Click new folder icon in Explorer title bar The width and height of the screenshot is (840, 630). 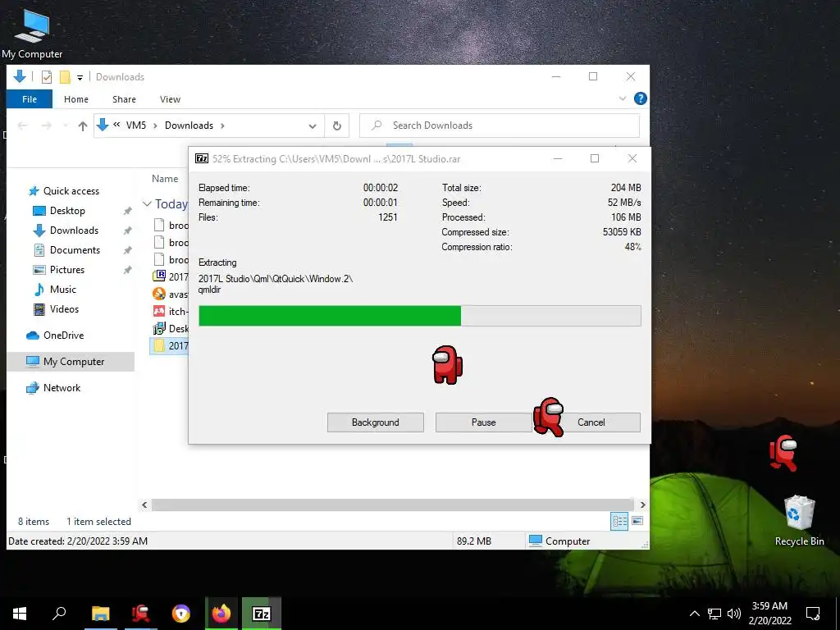point(65,77)
